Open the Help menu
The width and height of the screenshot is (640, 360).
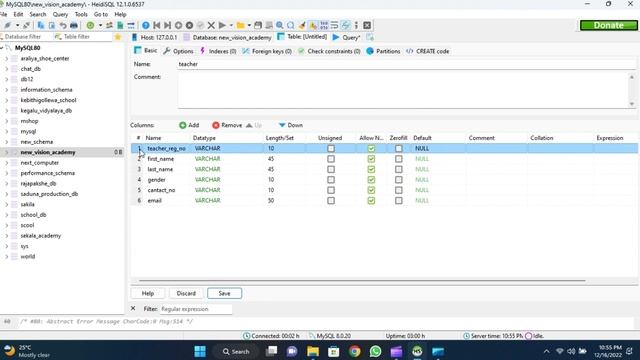tap(120, 14)
